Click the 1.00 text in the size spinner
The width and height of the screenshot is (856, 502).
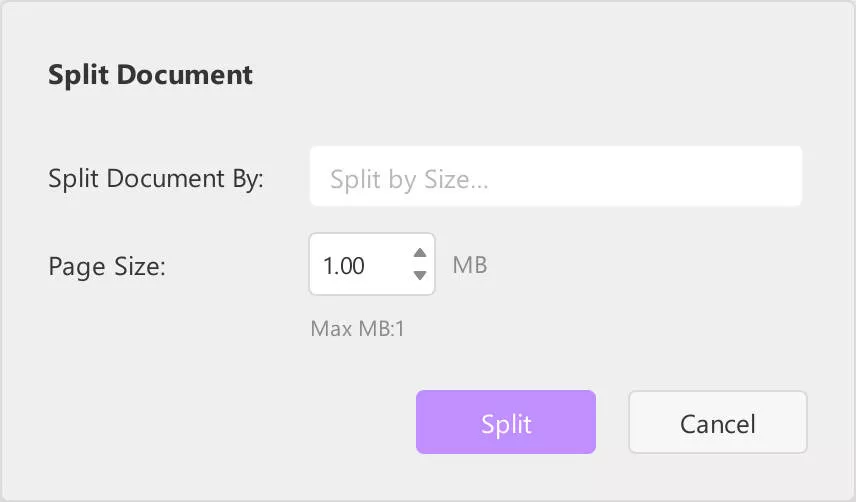tap(343, 266)
